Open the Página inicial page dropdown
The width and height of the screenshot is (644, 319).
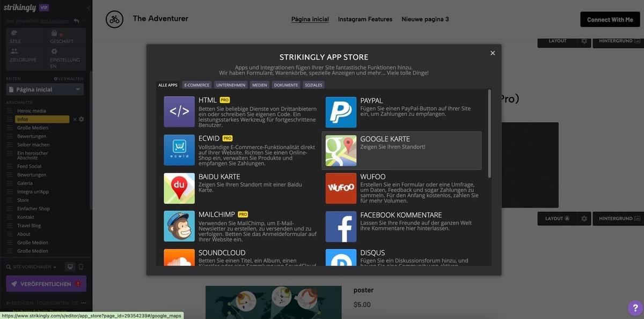tap(45, 90)
